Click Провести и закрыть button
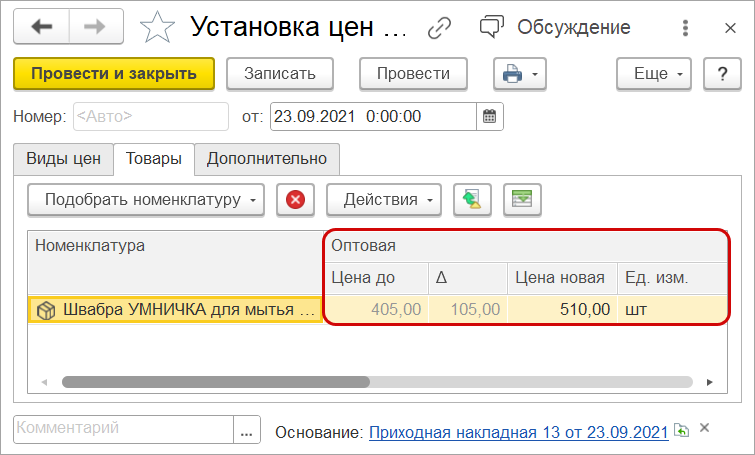 (x=114, y=74)
